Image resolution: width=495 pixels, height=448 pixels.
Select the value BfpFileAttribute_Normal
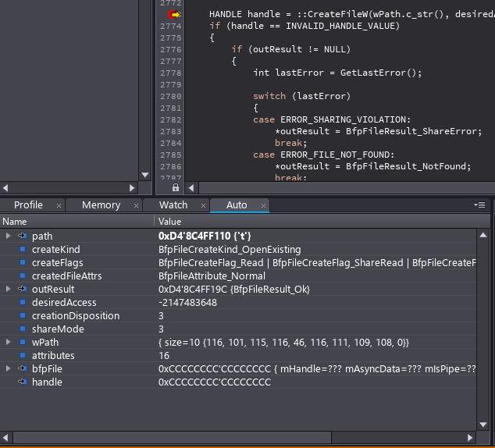[x=212, y=276]
